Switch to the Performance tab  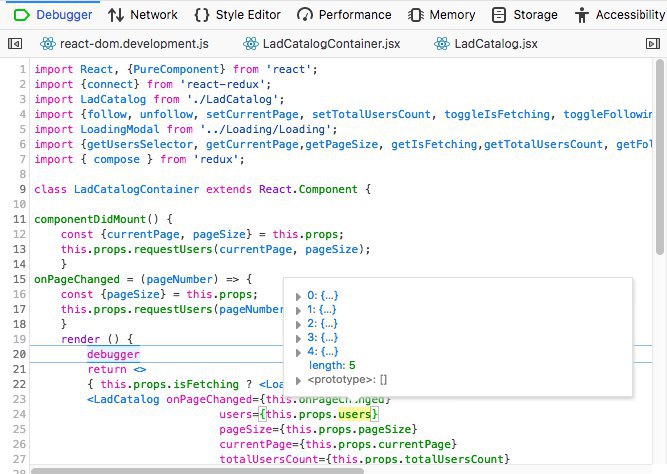pyautogui.click(x=344, y=15)
